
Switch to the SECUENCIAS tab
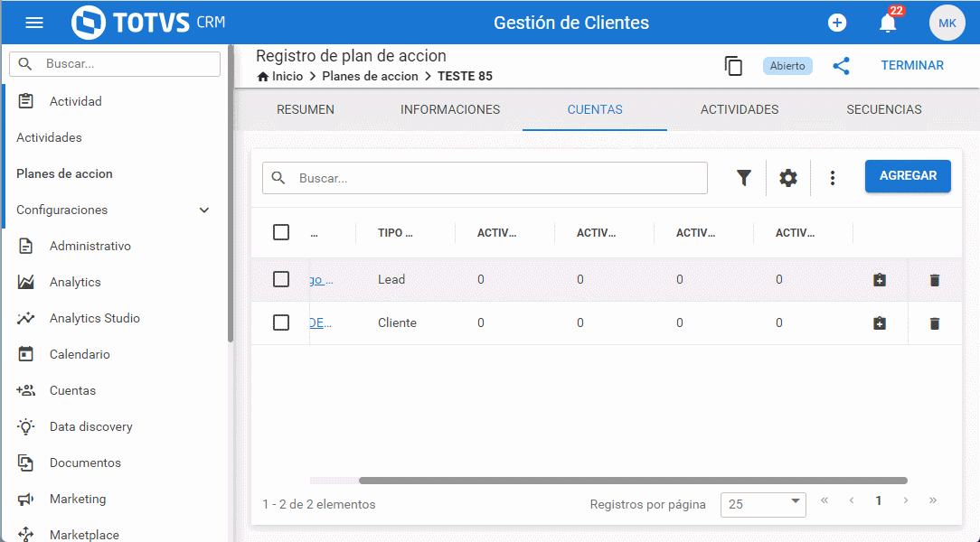pyautogui.click(x=884, y=109)
